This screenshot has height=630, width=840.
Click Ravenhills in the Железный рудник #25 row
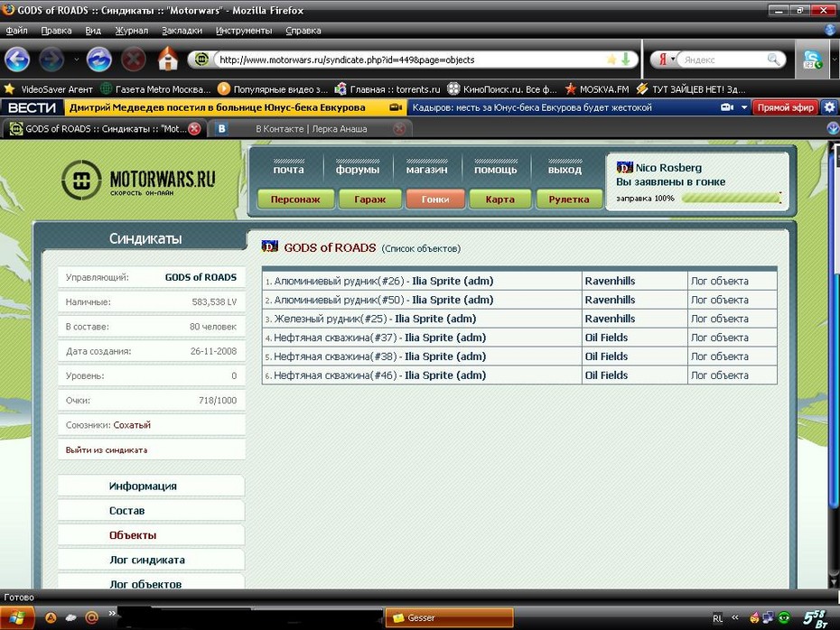coord(610,319)
